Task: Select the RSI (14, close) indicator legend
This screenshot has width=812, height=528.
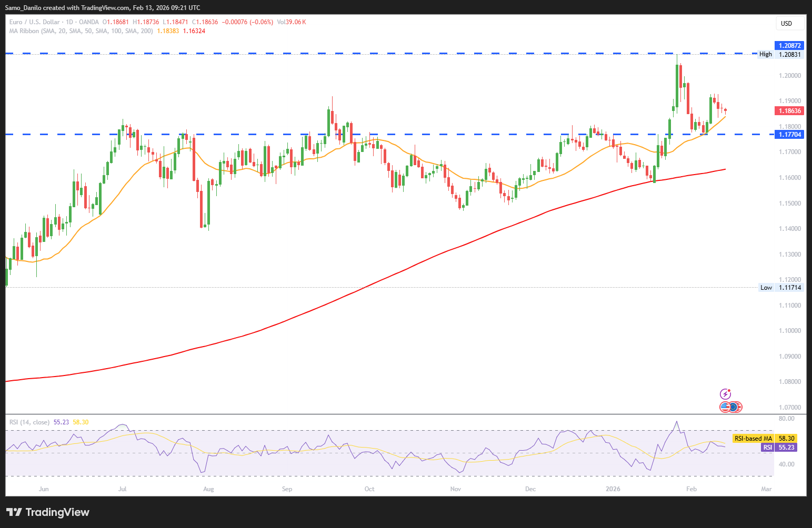Action: click(29, 422)
